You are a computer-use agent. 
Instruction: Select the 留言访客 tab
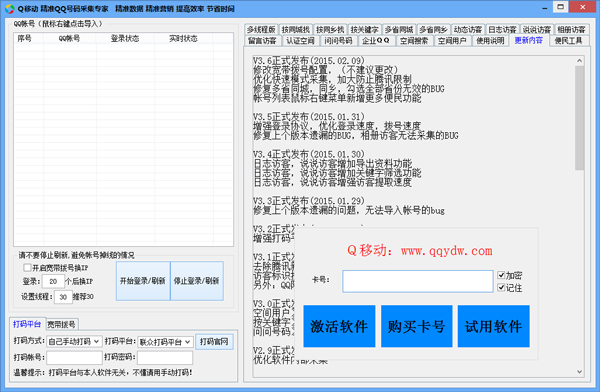tap(262, 41)
